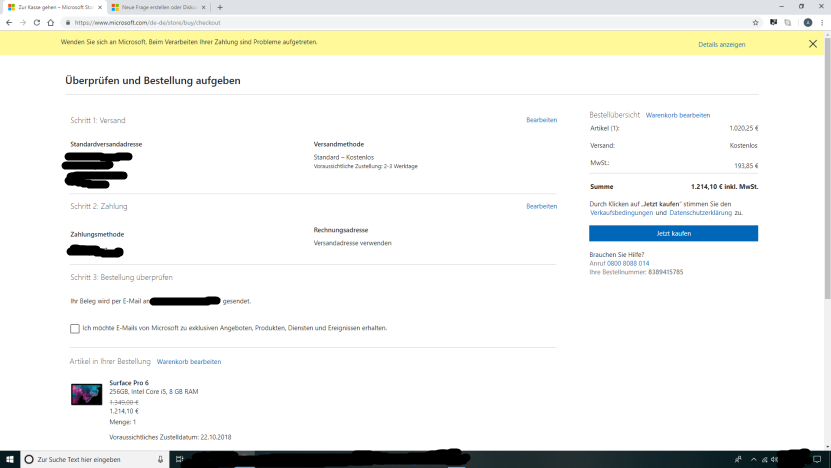This screenshot has width=831, height=468.
Task: Open the Verkaufsbedingungen link
Action: [x=621, y=213]
